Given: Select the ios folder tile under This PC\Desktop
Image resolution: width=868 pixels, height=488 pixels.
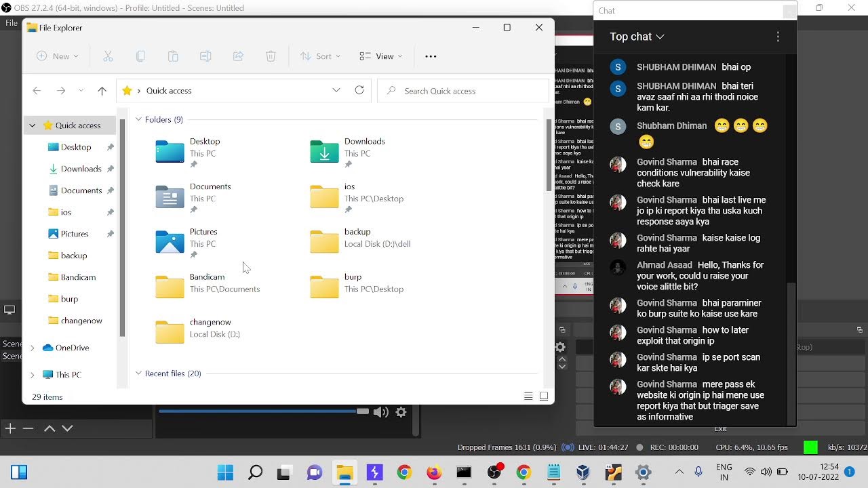Looking at the screenshot, I should 366,197.
